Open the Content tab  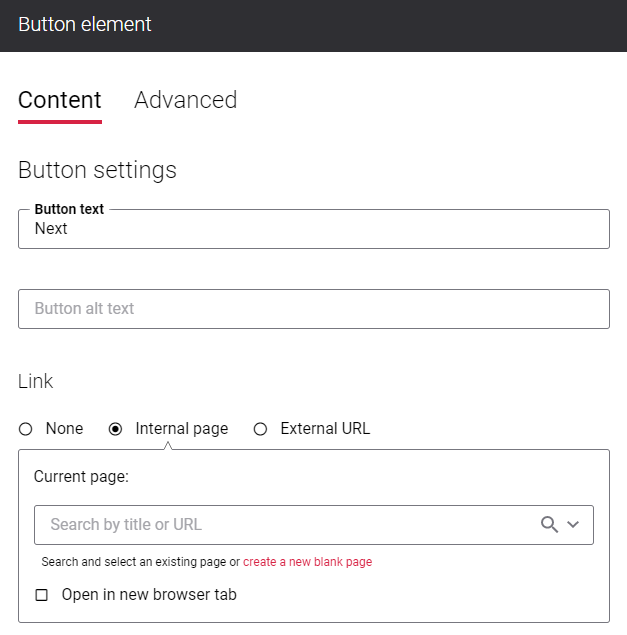point(60,100)
